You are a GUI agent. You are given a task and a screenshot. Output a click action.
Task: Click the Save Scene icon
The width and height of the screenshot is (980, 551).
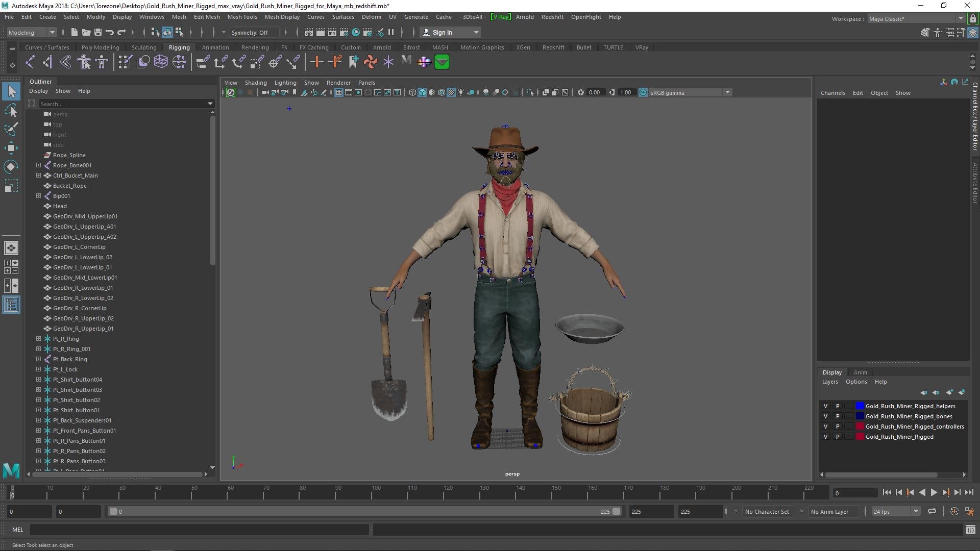(x=98, y=32)
